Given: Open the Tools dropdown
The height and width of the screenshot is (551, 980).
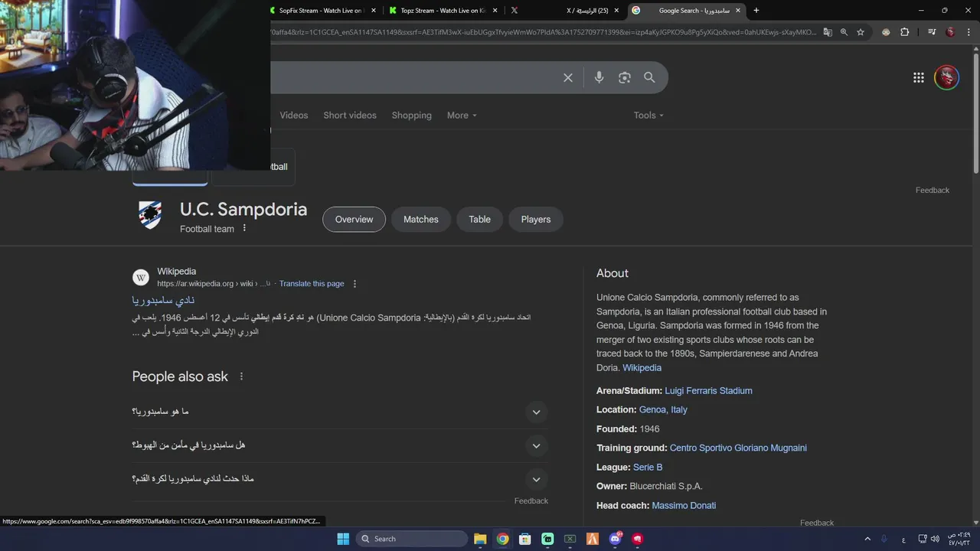Looking at the screenshot, I should 648,116.
